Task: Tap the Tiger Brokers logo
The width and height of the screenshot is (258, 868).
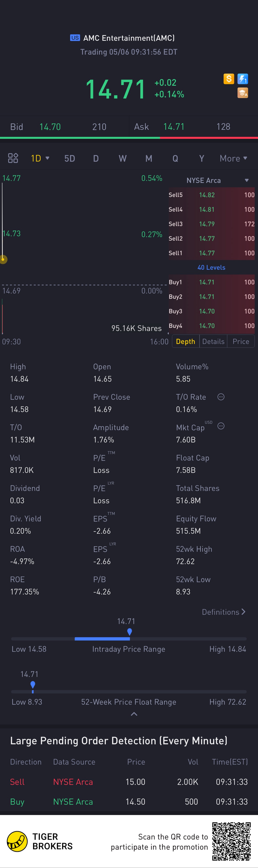Action: point(17,841)
